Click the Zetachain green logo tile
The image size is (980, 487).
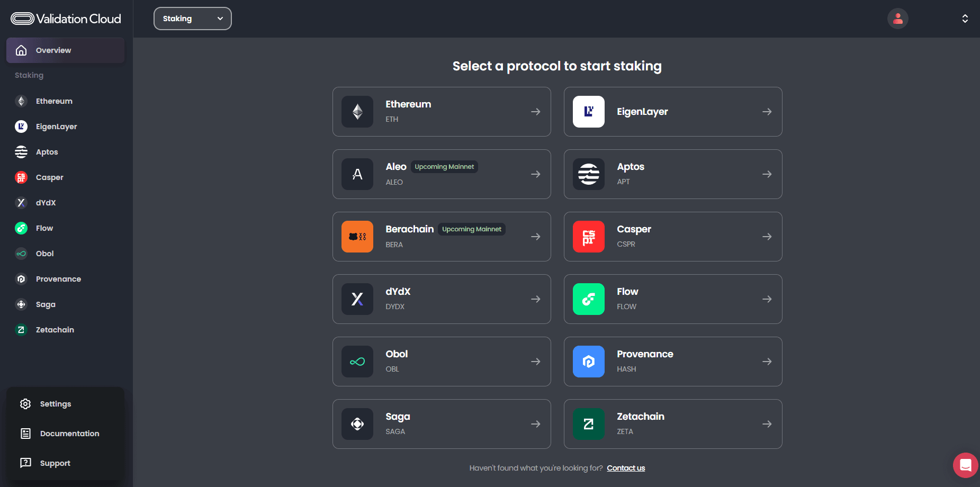(x=588, y=424)
